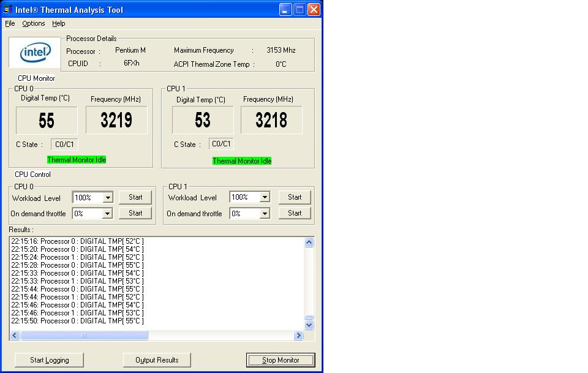Viewport: 588px width, 373px height.
Task: Click CPU 0 Digital Temp value 55
Action: (x=47, y=120)
